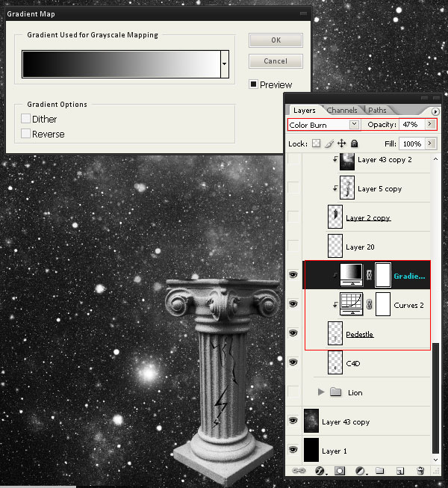Lock position move icon
Screen dimensions: 448x488
coord(342,143)
